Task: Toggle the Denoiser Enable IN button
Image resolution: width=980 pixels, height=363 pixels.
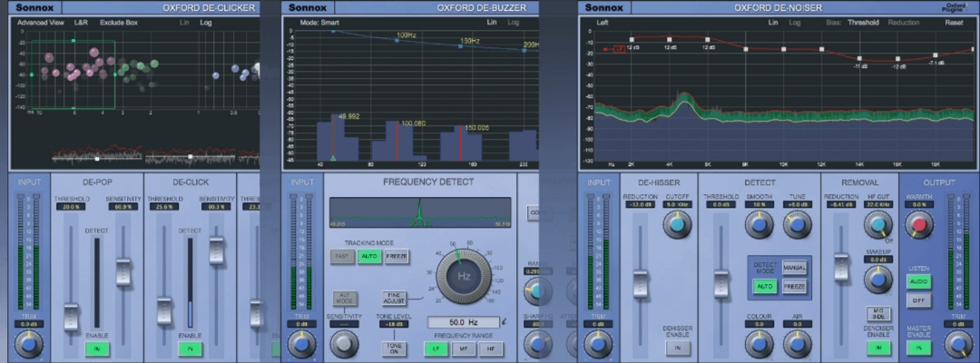Action: (x=877, y=348)
